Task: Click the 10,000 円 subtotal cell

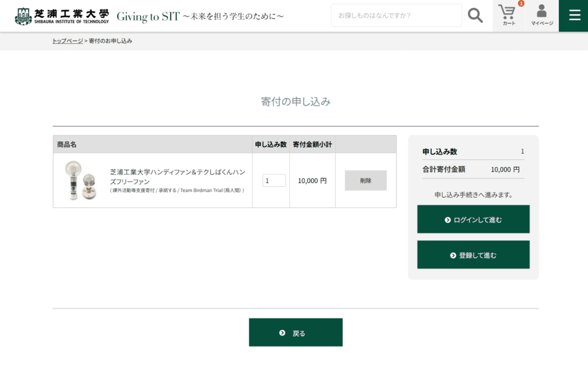Action: (x=312, y=181)
